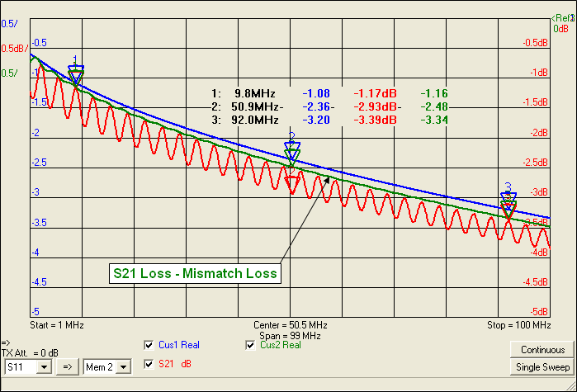Click the Start = 1 MHz frequency label
This screenshot has height=392, width=577.
click(x=57, y=326)
